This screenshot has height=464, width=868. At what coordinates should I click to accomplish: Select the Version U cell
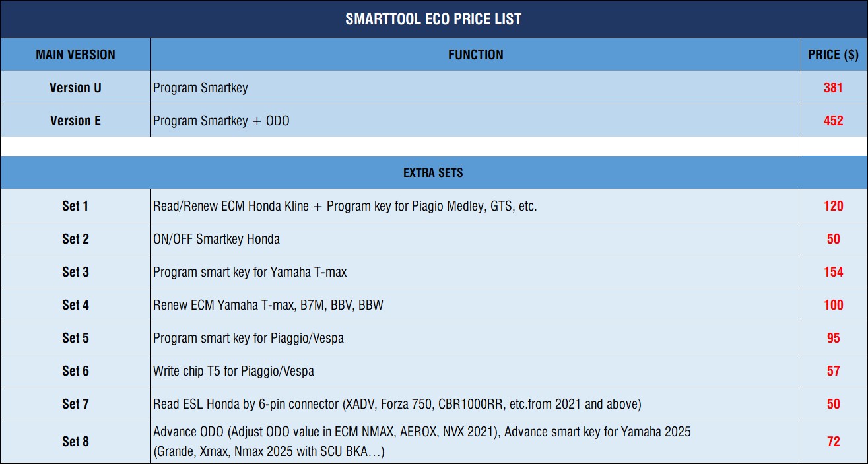(75, 88)
